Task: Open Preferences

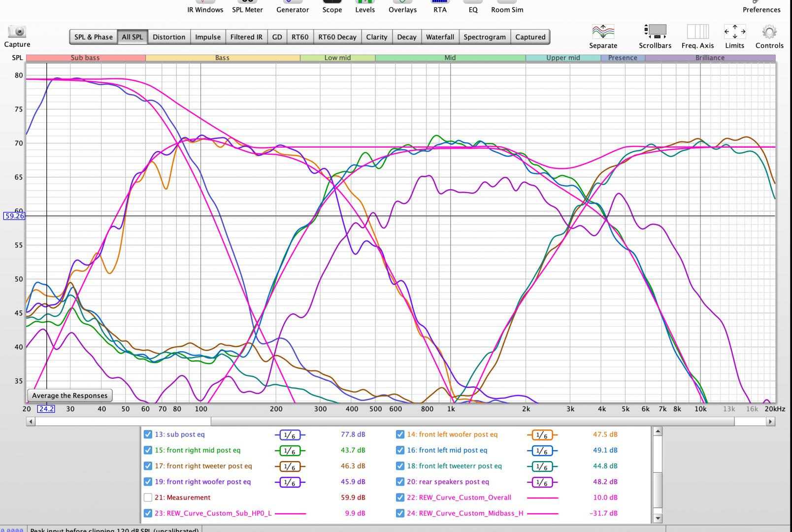Action: coord(761,6)
